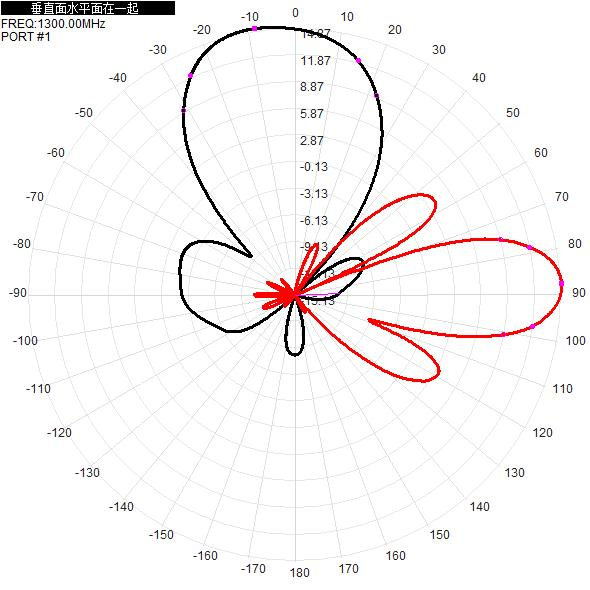Image resolution: width=590 pixels, height=590 pixels.
Task: Select the -80 degree angle label
Action: point(21,244)
